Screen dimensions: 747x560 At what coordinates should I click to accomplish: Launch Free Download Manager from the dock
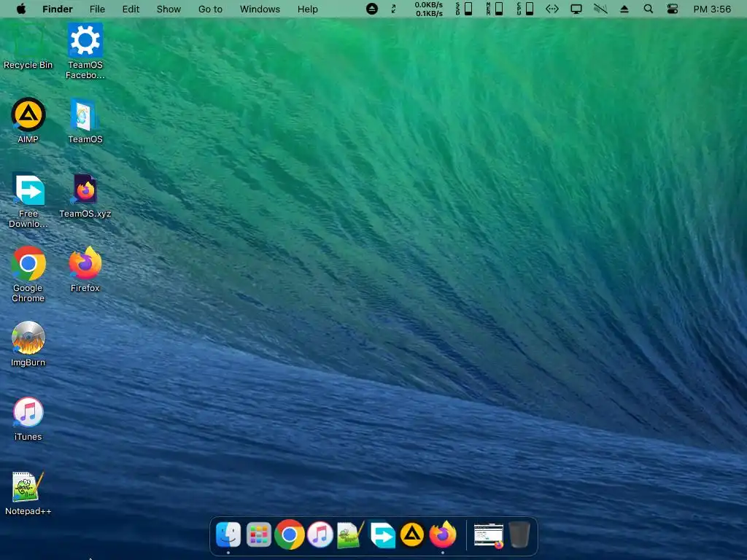click(382, 534)
